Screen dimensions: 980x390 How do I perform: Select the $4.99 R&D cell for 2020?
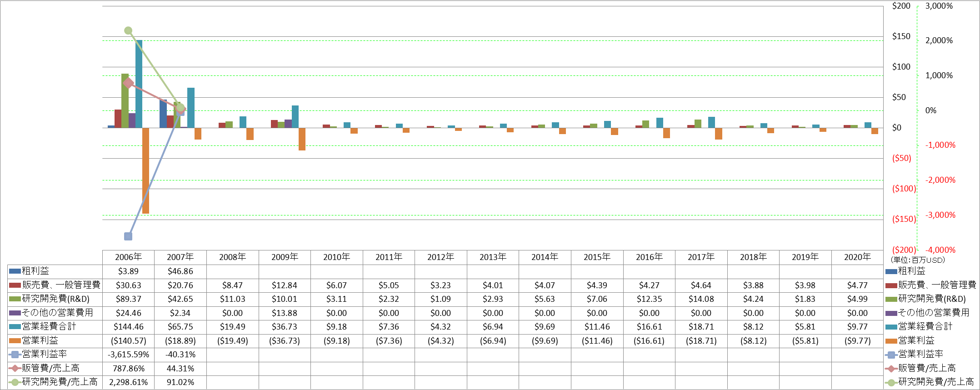pos(857,299)
